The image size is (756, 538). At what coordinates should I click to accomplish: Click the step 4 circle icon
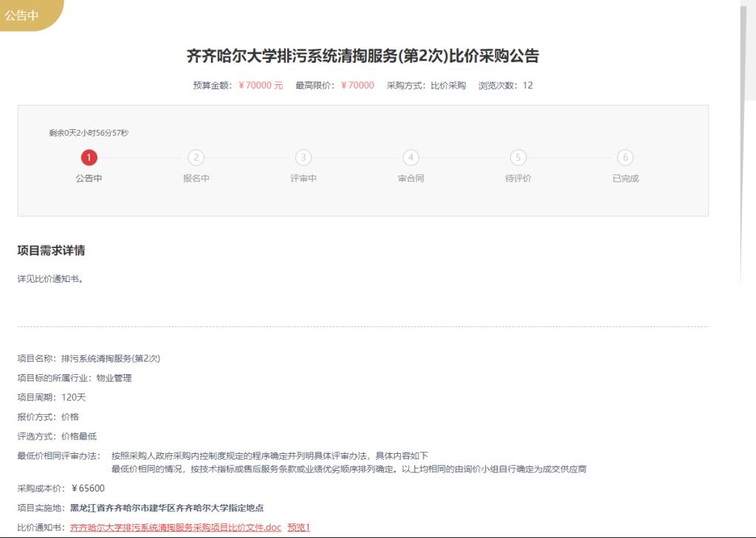pyautogui.click(x=410, y=157)
